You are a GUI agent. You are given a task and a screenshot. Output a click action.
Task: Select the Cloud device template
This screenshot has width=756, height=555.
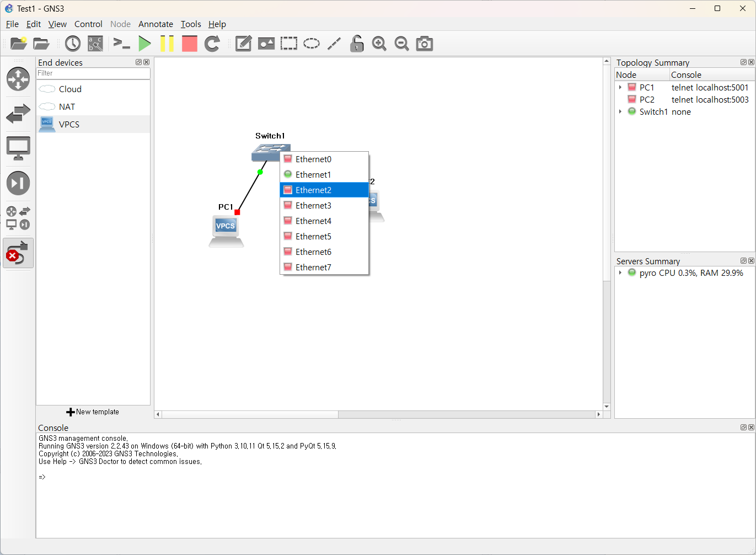93,89
